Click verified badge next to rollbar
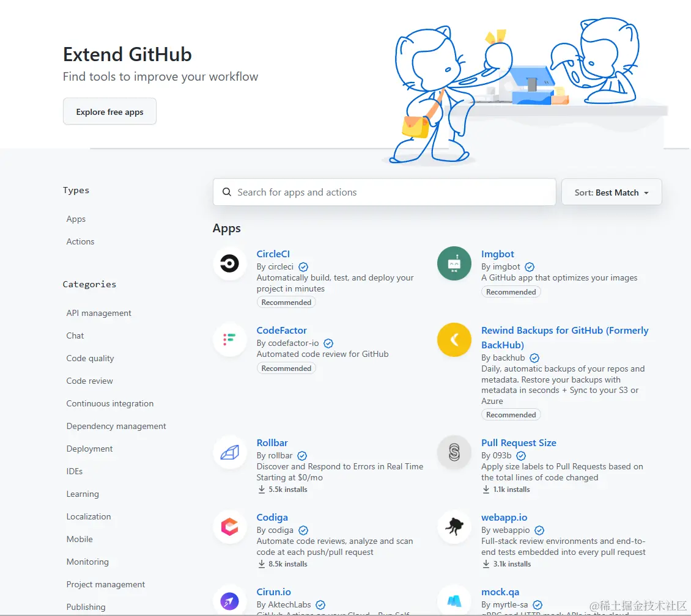The image size is (691, 616). click(302, 456)
